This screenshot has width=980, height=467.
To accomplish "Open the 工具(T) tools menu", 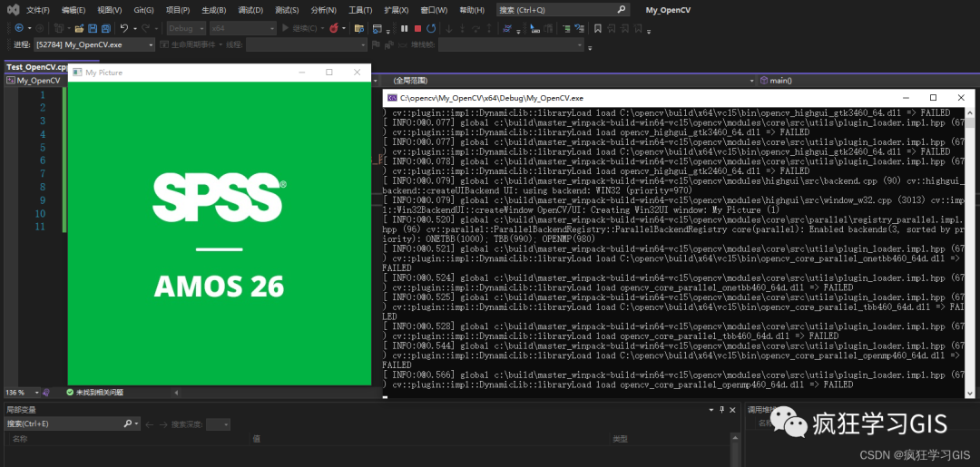I will point(360,10).
